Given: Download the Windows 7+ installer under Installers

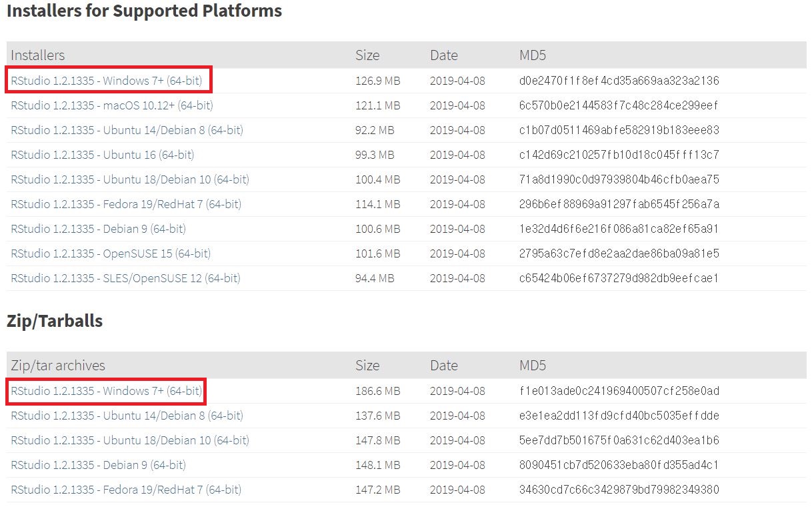Looking at the screenshot, I should click(107, 81).
